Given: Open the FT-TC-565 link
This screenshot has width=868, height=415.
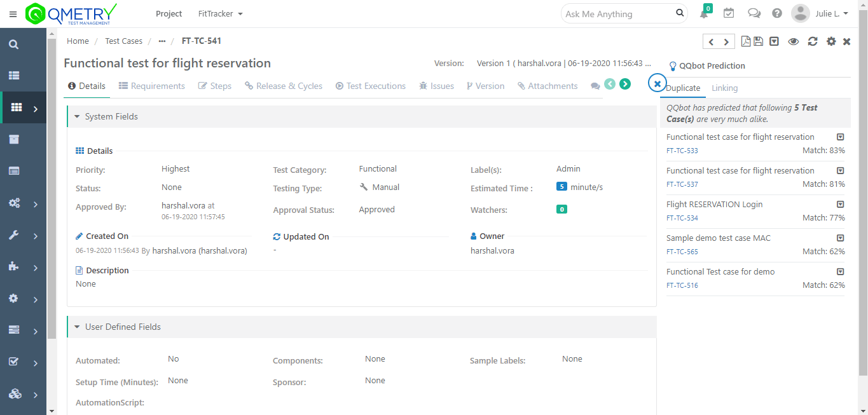Looking at the screenshot, I should [x=682, y=252].
